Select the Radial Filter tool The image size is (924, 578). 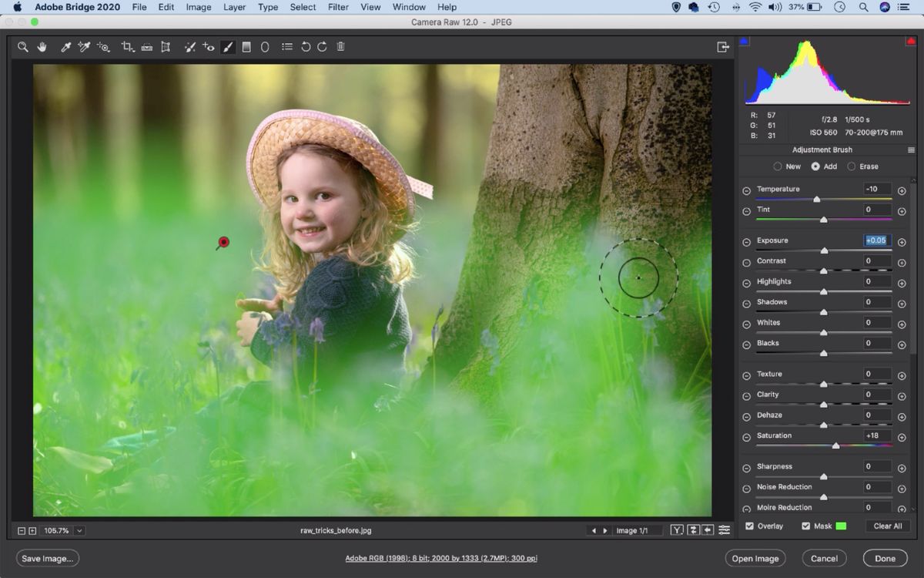click(265, 47)
